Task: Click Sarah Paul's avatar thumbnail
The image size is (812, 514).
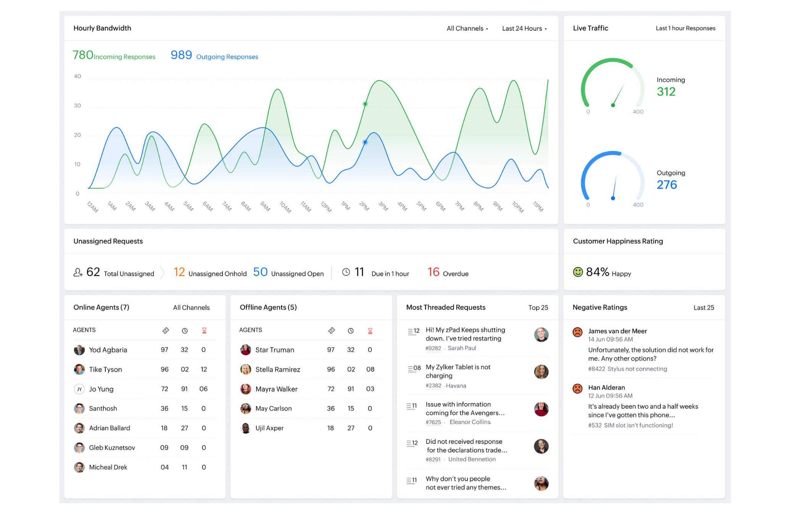Action: pos(541,335)
